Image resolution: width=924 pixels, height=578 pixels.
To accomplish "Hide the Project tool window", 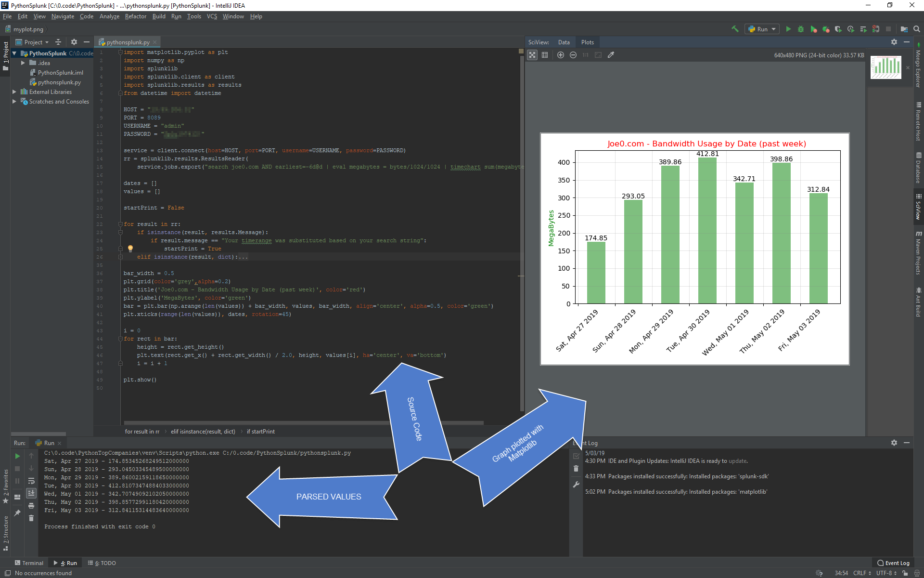I will (87, 42).
